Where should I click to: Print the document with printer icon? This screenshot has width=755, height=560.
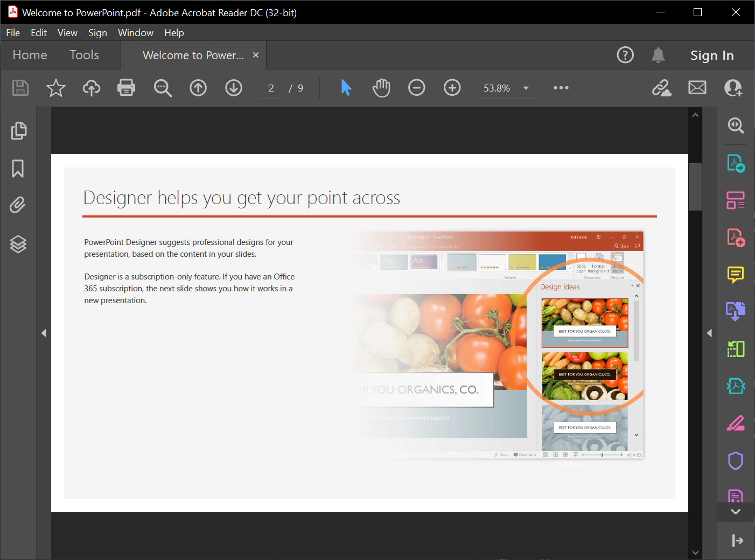[x=127, y=88]
